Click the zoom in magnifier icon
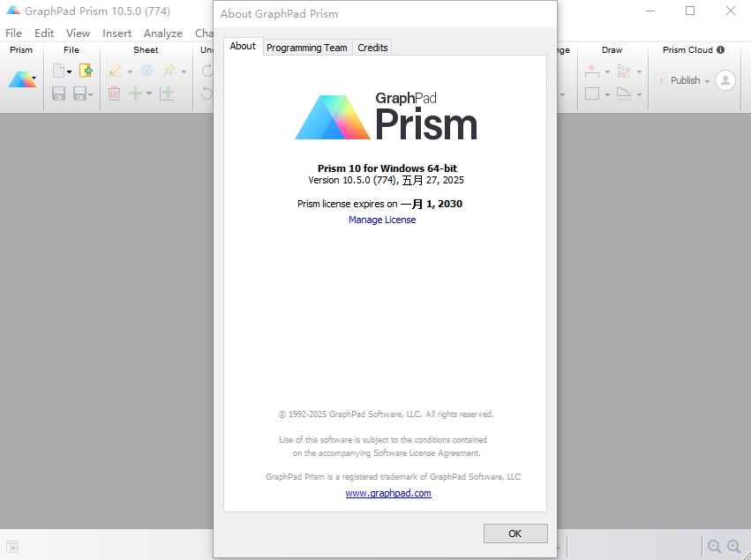Screen dimensions: 751x560 coord(733,547)
